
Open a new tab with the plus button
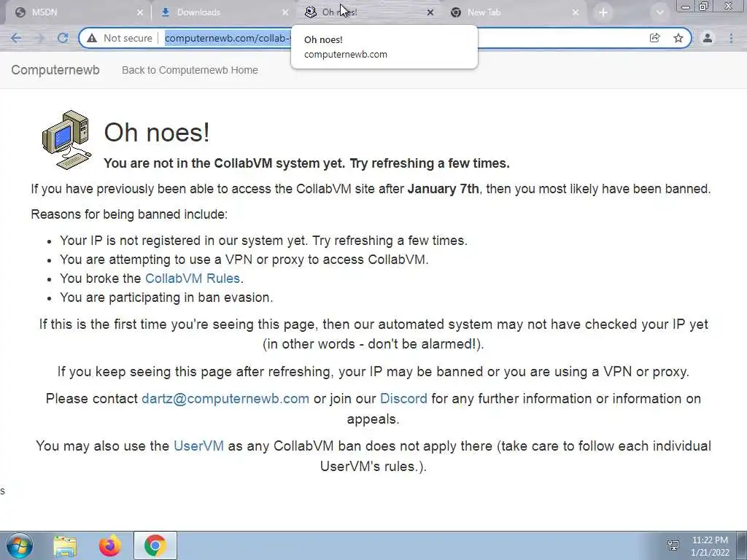[603, 12]
